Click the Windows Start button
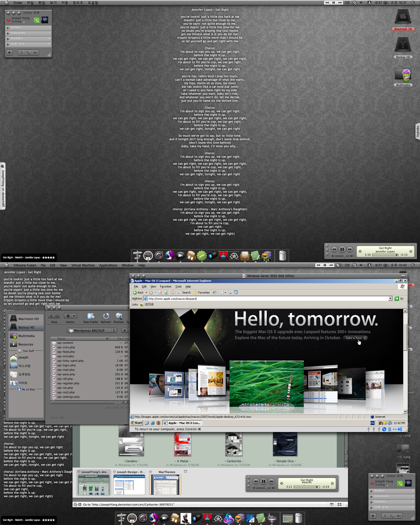 pyautogui.click(x=136, y=423)
